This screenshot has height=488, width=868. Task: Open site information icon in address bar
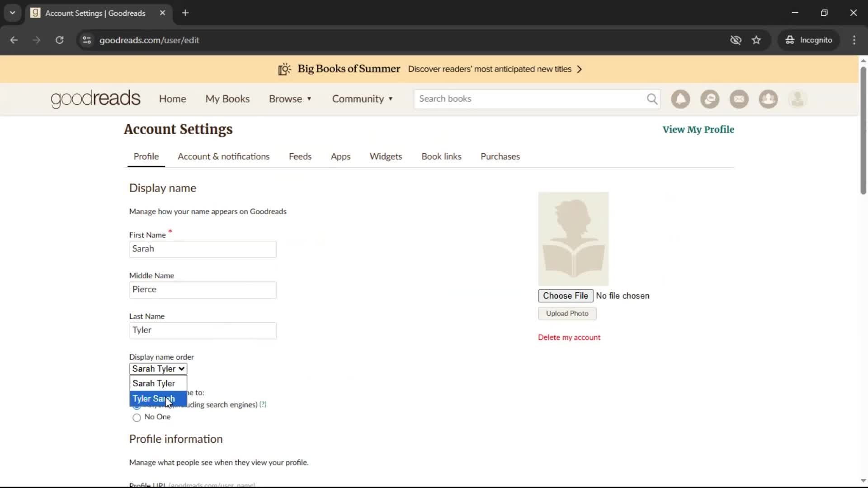(x=87, y=40)
